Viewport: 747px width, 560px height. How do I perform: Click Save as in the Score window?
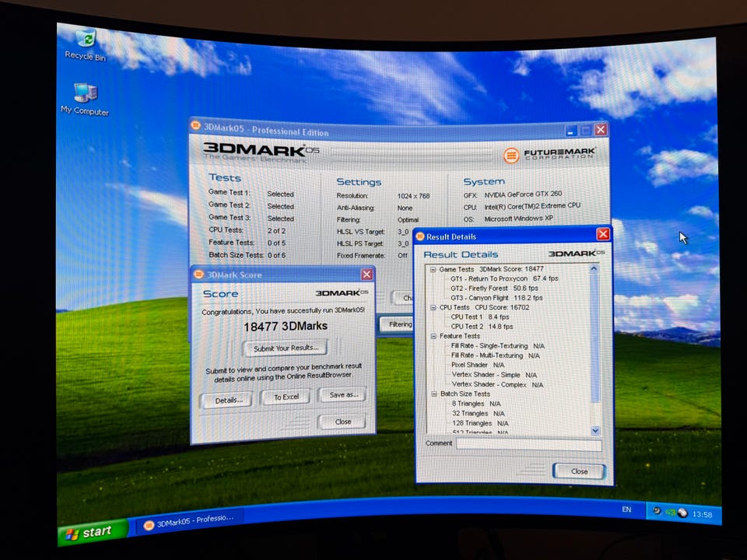(x=343, y=395)
